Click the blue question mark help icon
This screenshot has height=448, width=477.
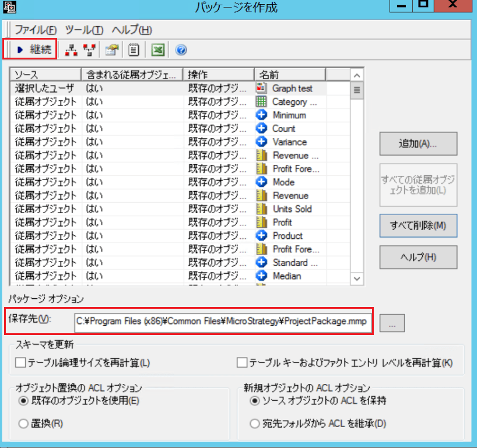pos(181,50)
